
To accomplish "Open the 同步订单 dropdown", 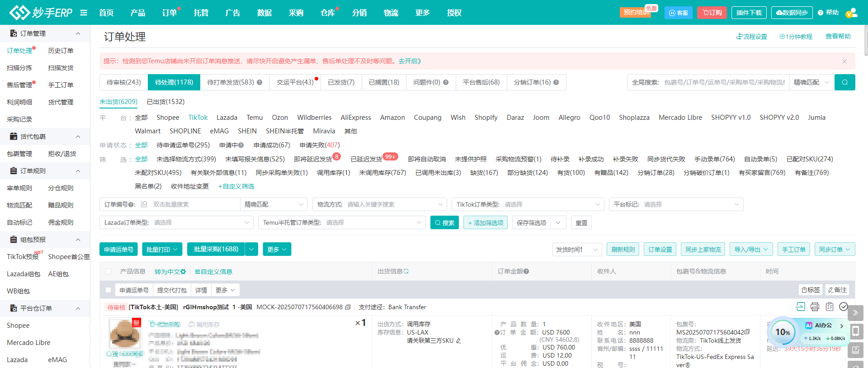I will pyautogui.click(x=835, y=250).
